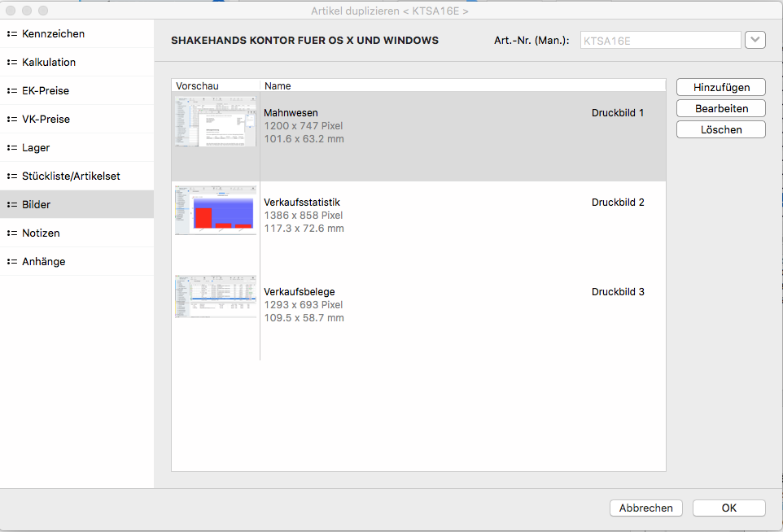Cancel with the Abbrechen button
783x532 pixels.
645,508
